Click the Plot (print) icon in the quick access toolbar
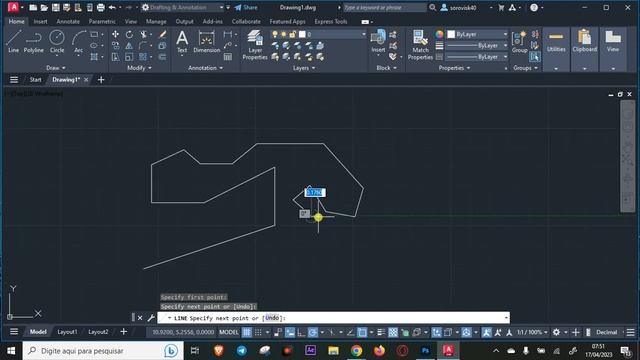This screenshot has width=640, height=360. pyautogui.click(x=100, y=7)
